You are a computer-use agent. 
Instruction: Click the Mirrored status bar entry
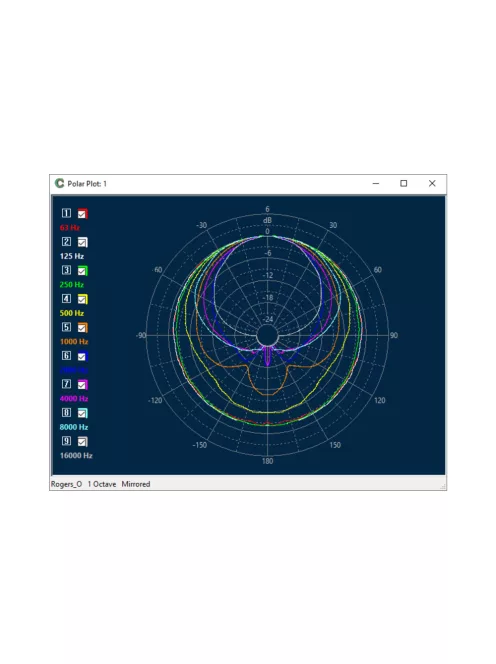[x=136, y=484]
